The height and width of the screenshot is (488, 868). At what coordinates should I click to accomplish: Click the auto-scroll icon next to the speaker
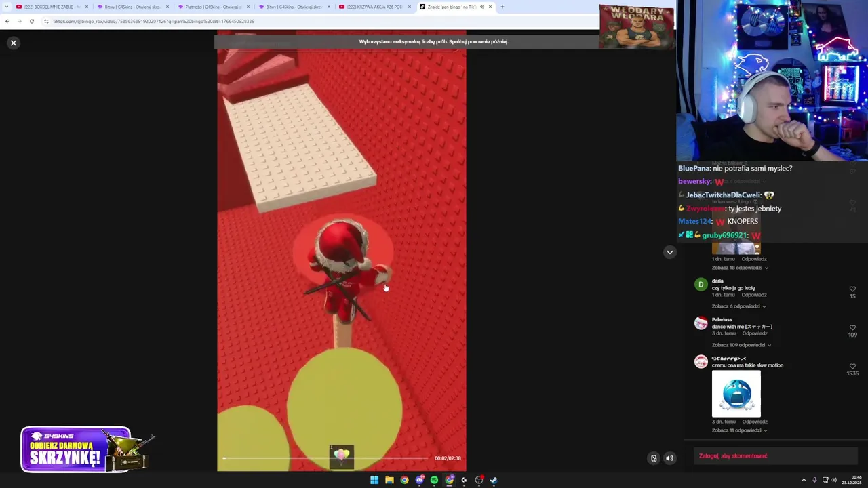[x=654, y=458]
